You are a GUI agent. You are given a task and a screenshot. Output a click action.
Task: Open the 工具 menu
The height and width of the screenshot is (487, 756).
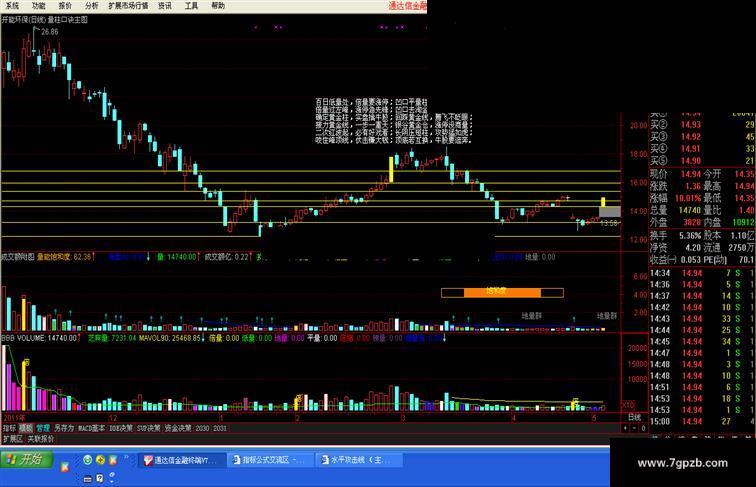[x=191, y=6]
